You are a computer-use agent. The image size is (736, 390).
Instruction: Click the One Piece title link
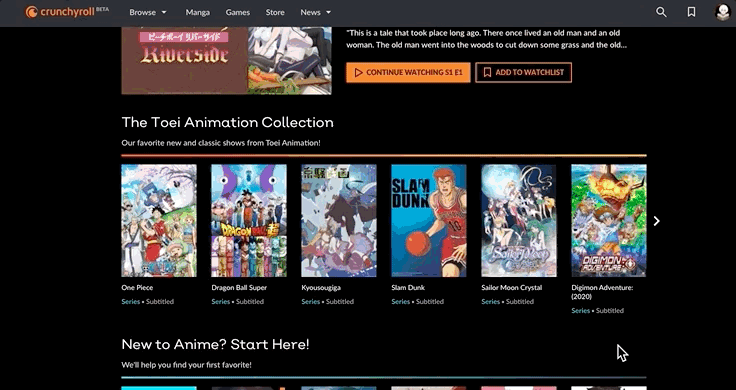137,287
